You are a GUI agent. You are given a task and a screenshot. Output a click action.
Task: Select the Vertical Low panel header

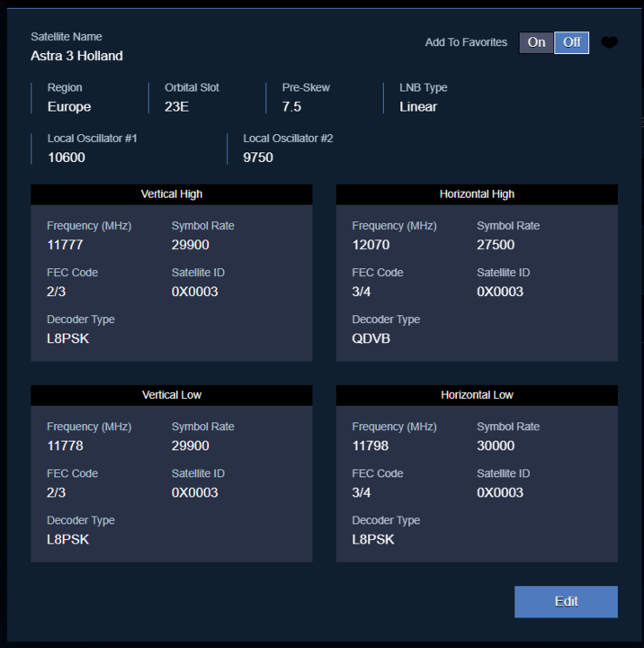[172, 395]
